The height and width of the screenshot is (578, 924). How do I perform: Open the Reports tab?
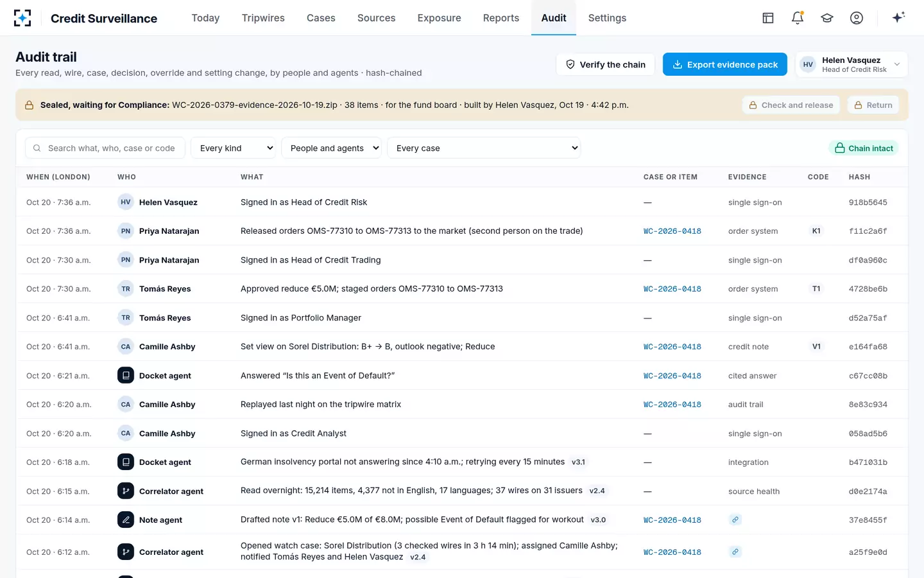coord(501,18)
